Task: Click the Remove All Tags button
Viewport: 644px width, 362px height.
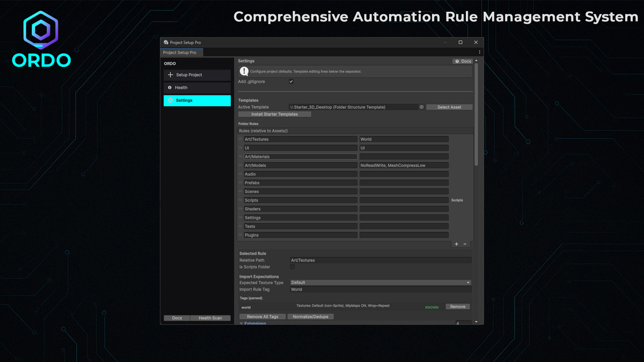Action: 262,316
